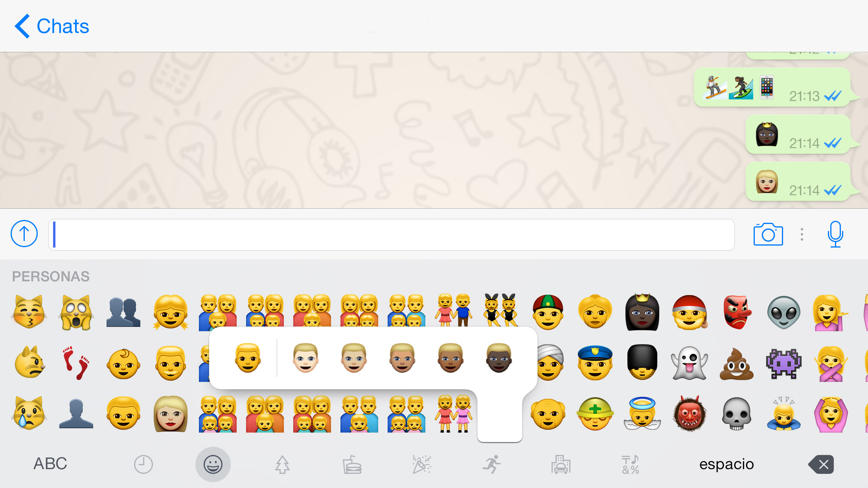
Task: Tap the backspace delete key
Action: pyautogui.click(x=821, y=464)
